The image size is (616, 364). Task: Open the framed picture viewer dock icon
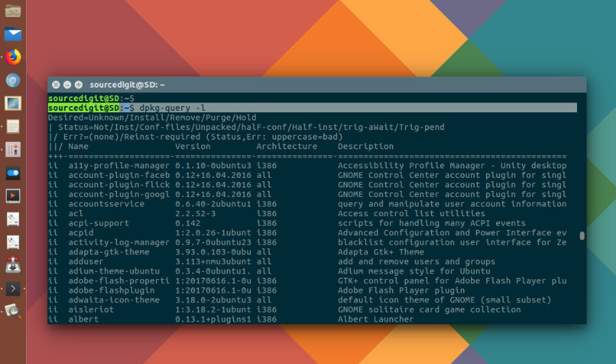coord(13,104)
